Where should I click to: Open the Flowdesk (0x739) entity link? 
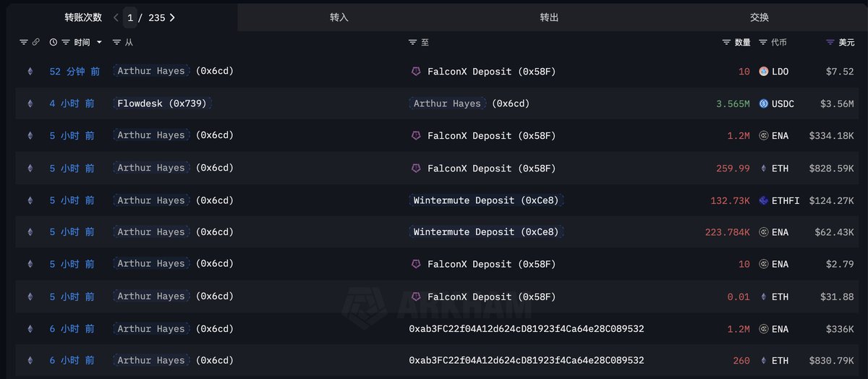pos(162,103)
